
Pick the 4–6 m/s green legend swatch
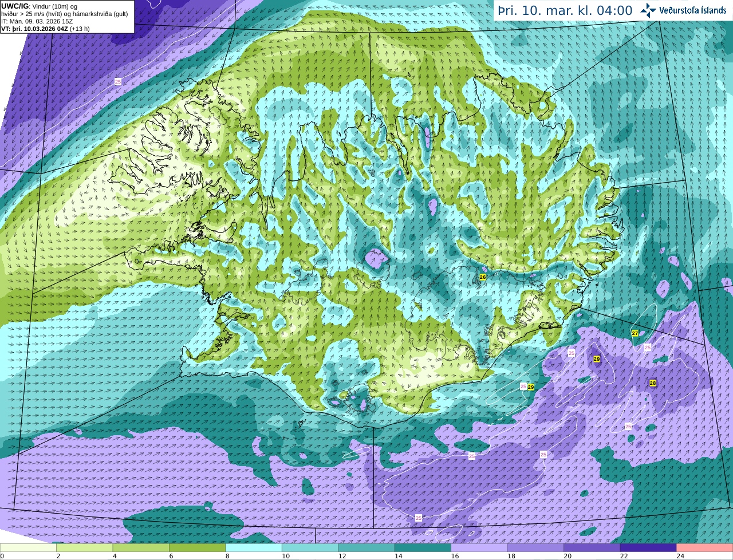[141, 548]
